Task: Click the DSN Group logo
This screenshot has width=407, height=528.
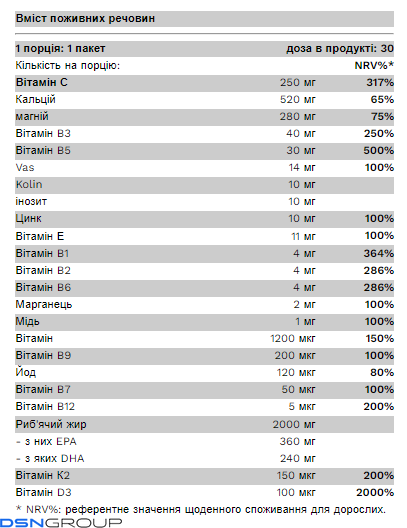Action: [x=61, y=523]
